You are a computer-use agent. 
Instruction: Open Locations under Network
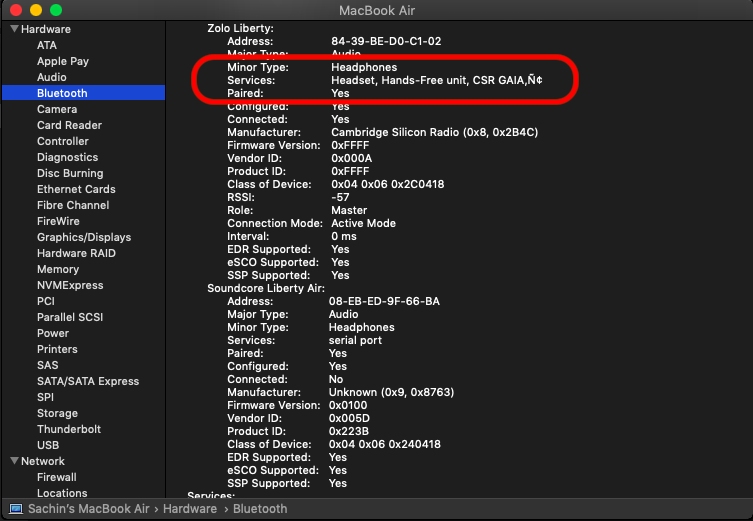point(62,493)
